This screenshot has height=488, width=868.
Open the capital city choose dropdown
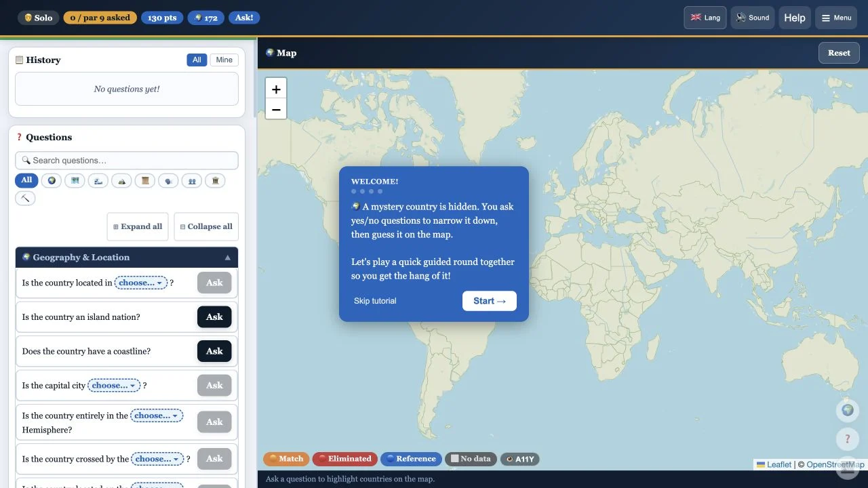[114, 385]
